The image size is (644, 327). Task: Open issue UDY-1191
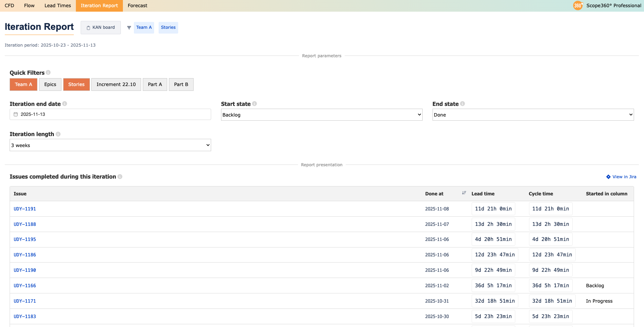tap(25, 209)
